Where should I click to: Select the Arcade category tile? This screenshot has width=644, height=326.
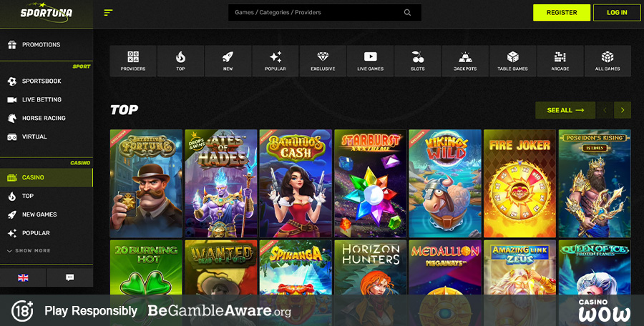[x=560, y=61]
